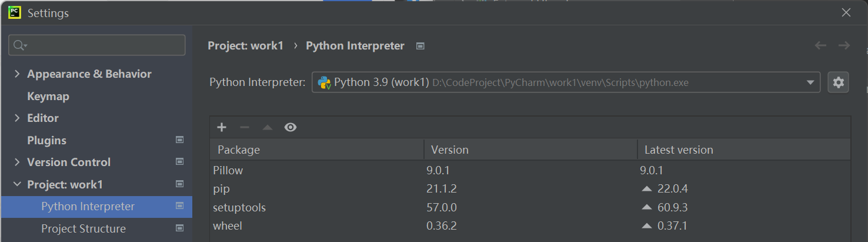Click the search magnifier icon in settings search
Screen dimensions: 868x242
click(x=19, y=45)
